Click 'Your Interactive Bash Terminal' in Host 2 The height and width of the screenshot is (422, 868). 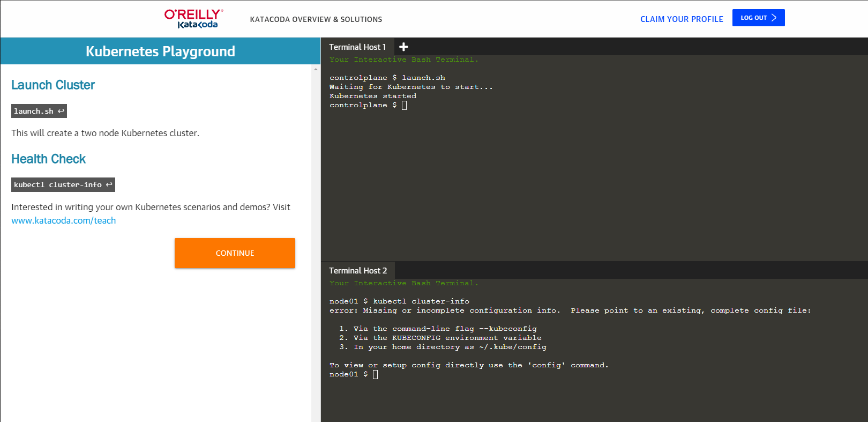404,283
